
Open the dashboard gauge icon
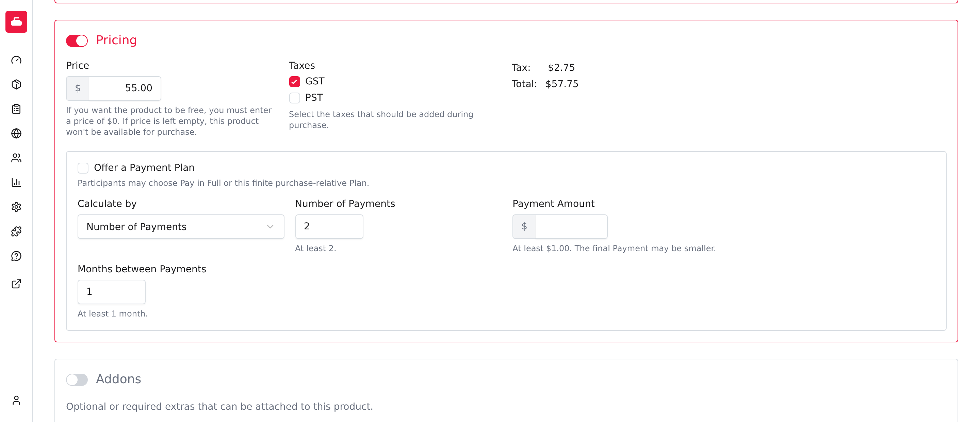coord(16,60)
